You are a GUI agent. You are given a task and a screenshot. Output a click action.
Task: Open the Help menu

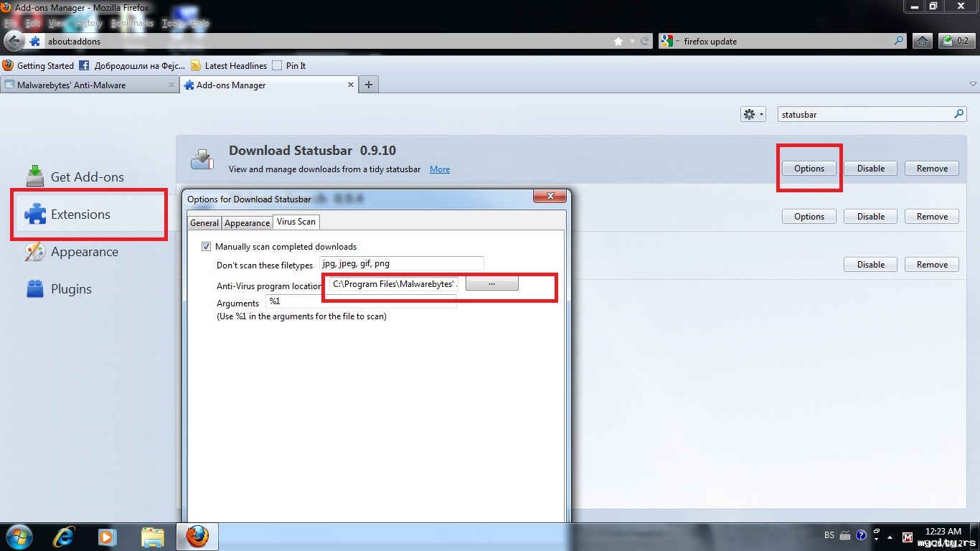click(200, 23)
